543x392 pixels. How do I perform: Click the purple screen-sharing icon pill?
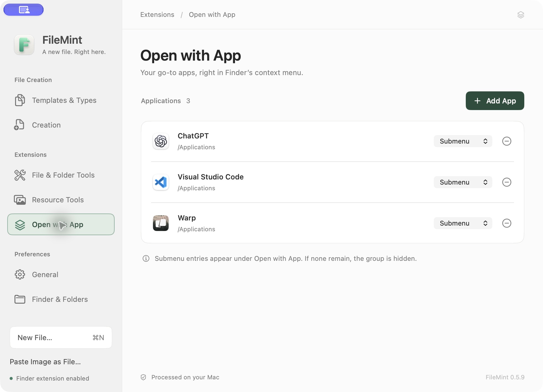[24, 10]
